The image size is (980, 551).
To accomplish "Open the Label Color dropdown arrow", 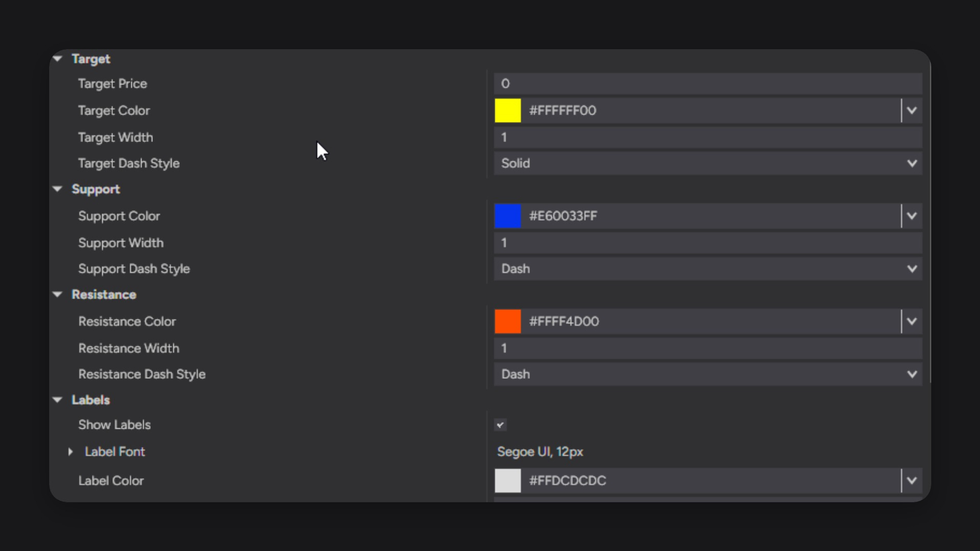I will 912,481.
